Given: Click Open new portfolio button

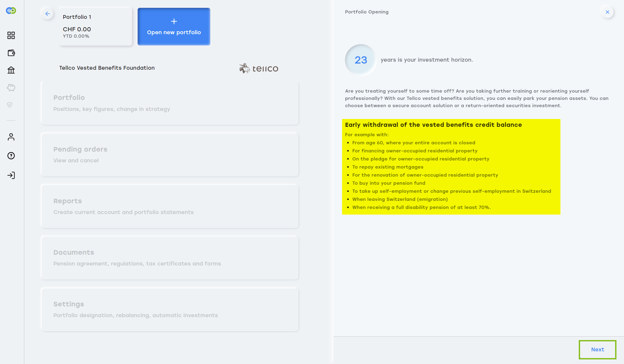Looking at the screenshot, I should (x=174, y=27).
